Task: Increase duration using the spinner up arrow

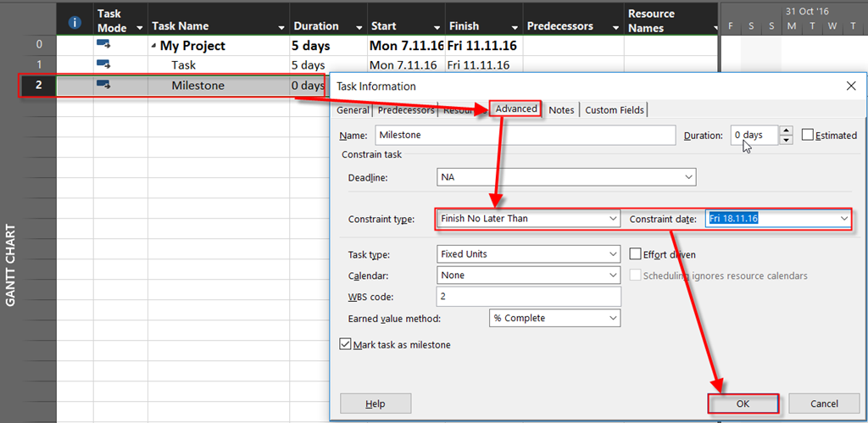Action: [x=786, y=131]
